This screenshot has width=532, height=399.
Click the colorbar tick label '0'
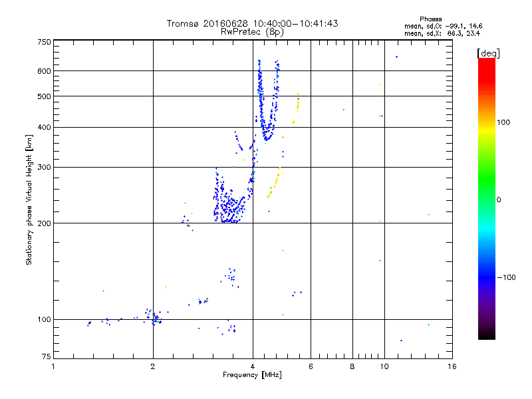pos(499,200)
